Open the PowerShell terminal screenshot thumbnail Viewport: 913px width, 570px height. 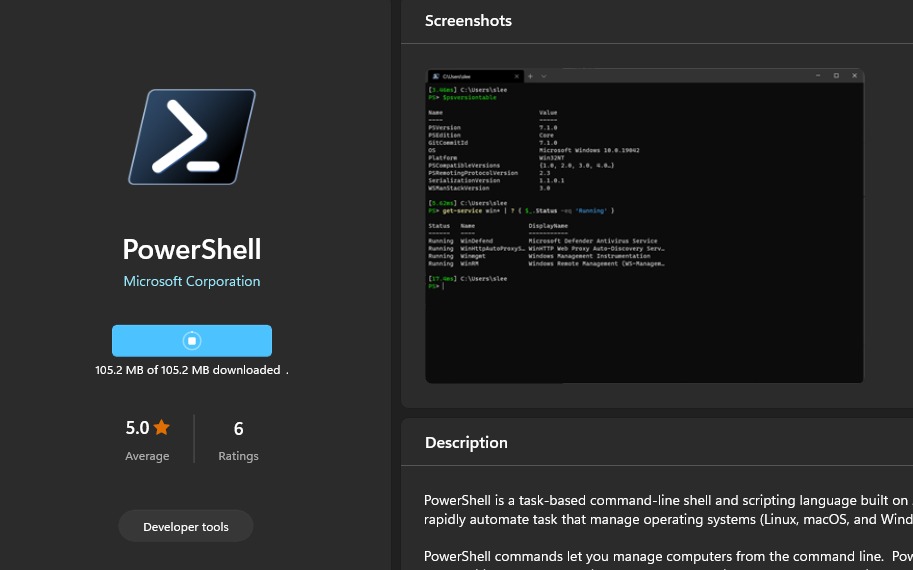tap(645, 226)
